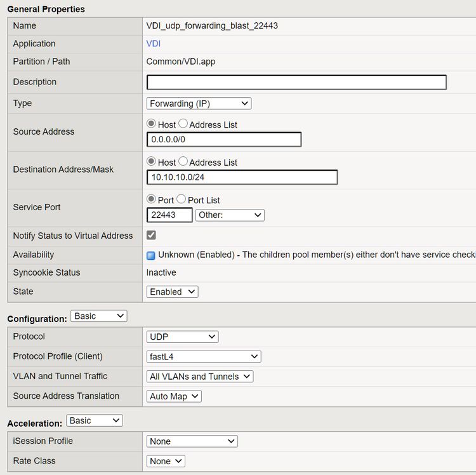This screenshot has height=475, width=476.
Task: Open the State dropdown set to Enabled
Action: [x=172, y=292]
